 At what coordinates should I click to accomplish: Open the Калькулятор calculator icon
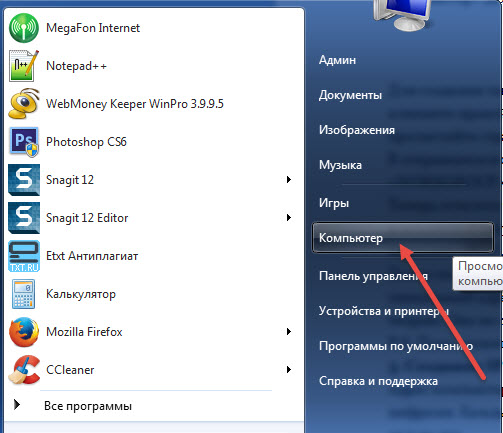[x=24, y=294]
